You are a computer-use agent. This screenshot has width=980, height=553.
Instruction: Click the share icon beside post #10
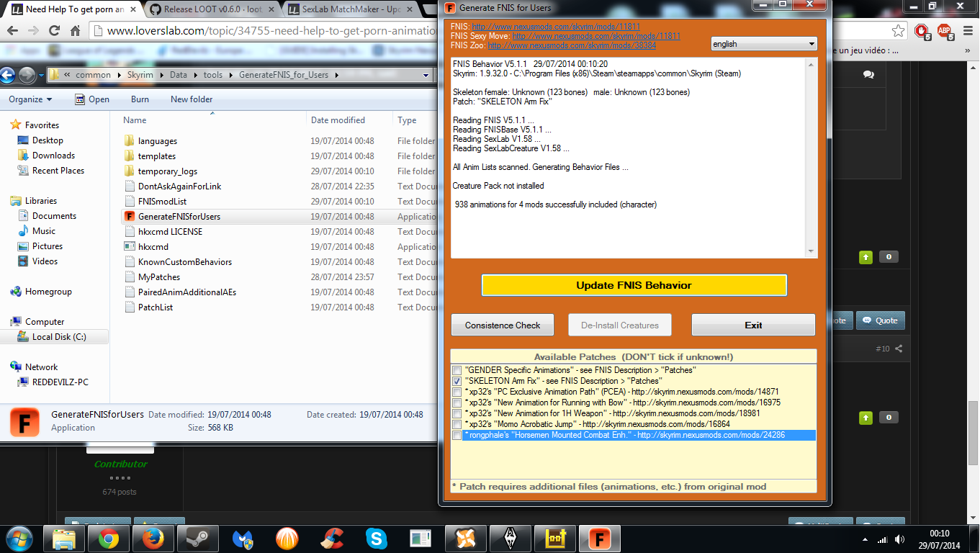(898, 349)
